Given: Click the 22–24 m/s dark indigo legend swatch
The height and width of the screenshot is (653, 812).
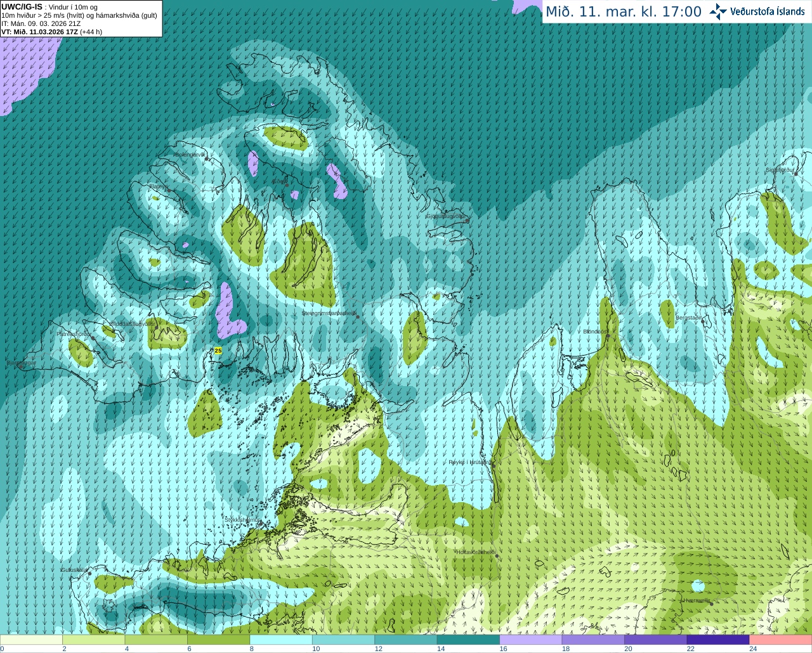Looking at the screenshot, I should (x=718, y=640).
